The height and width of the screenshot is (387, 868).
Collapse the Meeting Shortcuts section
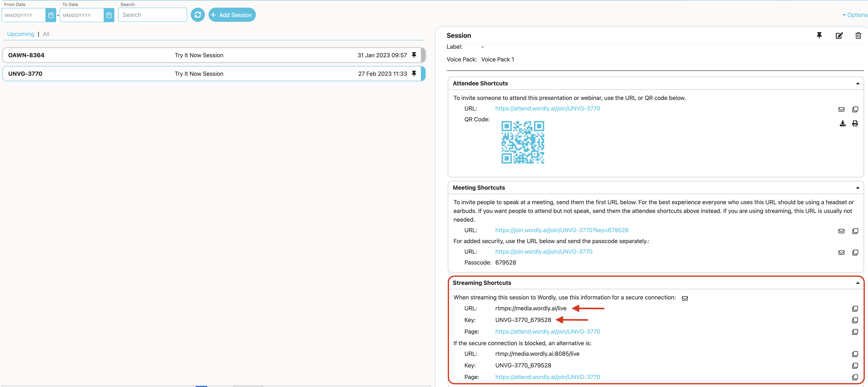tap(858, 188)
